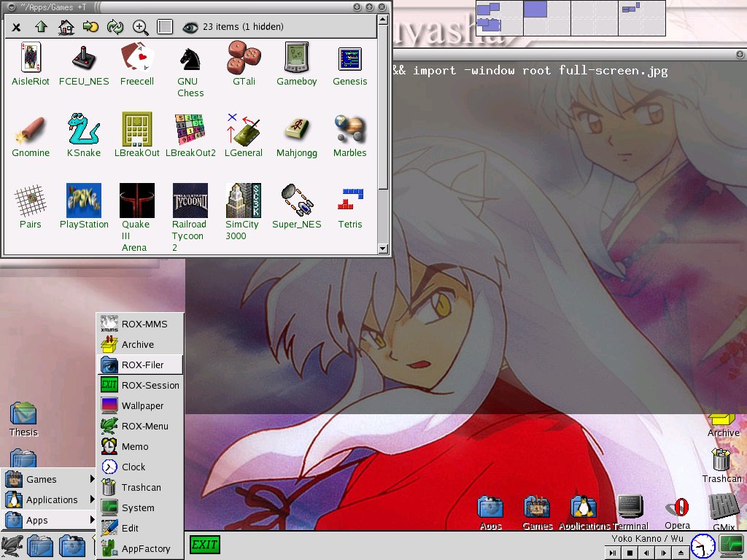Viewport: 747px width, 560px height.
Task: Switch to list details view in filer toolbar
Action: click(165, 27)
